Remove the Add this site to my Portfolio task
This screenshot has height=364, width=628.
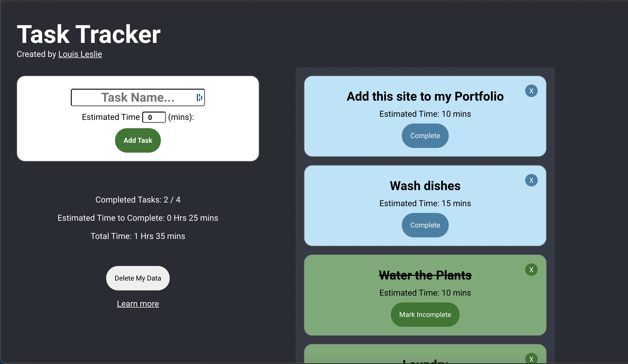[531, 91]
